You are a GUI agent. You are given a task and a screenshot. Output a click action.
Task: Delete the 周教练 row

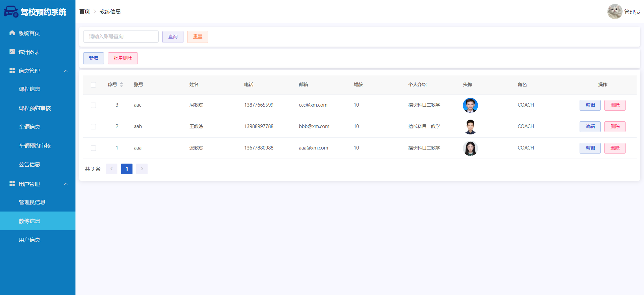[615, 105]
